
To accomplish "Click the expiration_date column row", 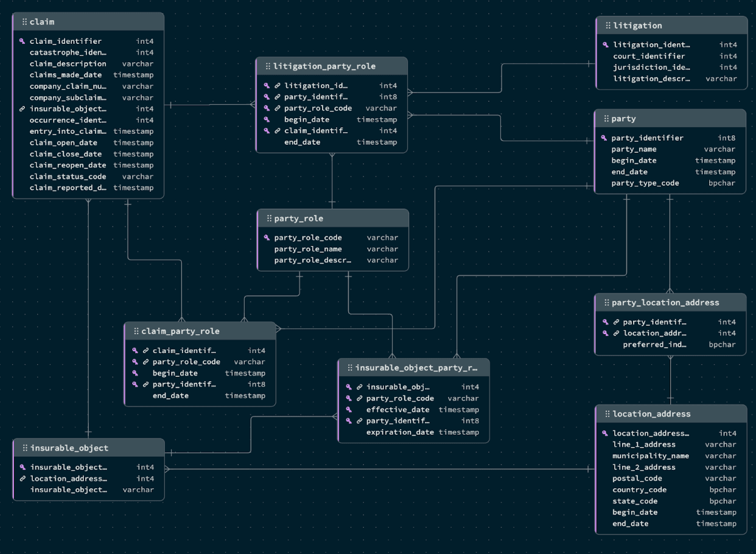I will click(400, 432).
